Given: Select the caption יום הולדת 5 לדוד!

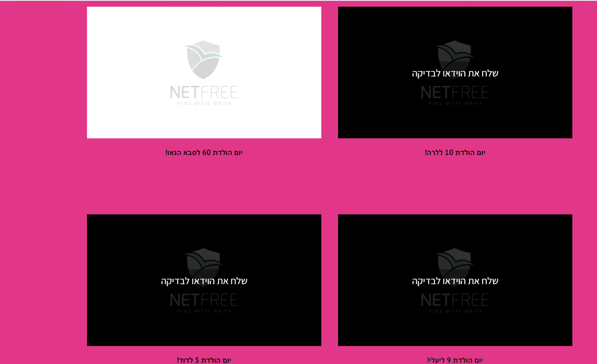Looking at the screenshot, I should (x=204, y=360).
